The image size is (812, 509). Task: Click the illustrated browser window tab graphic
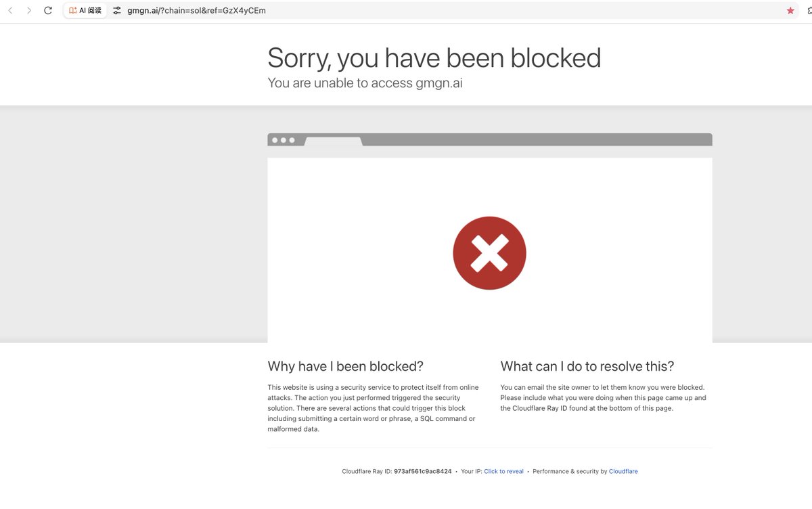[333, 141]
